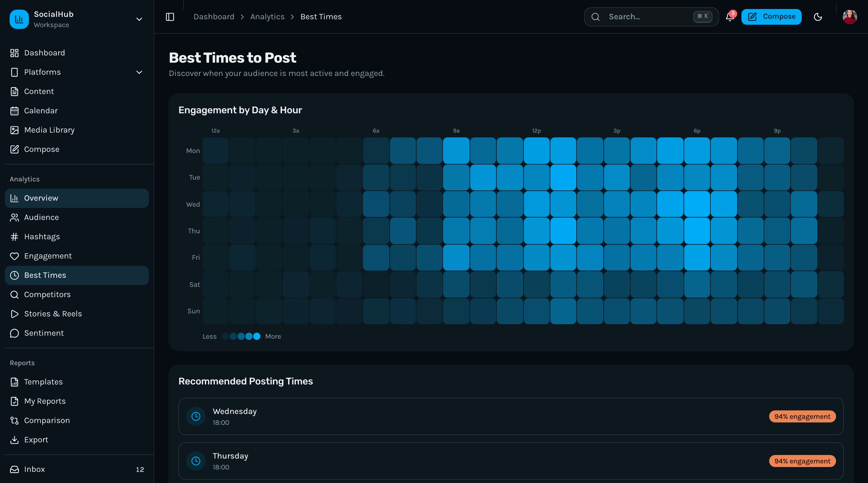Open Engagement analytics
This screenshot has width=868, height=483.
(77, 256)
